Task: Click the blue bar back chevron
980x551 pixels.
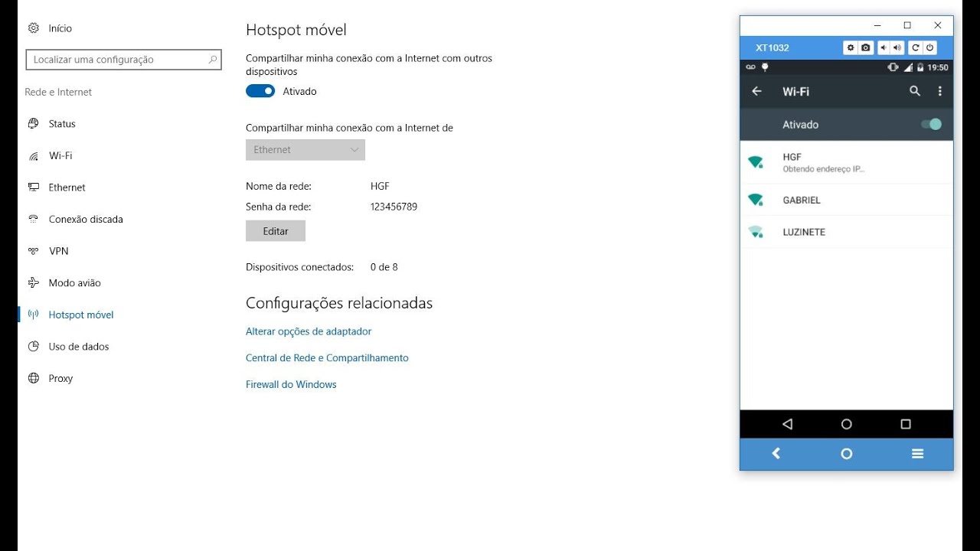Action: 776,453
